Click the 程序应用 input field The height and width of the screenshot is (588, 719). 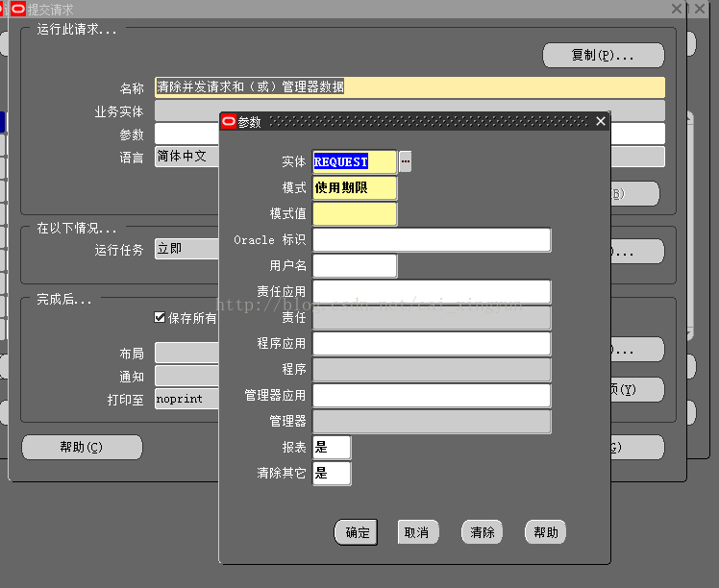[432, 343]
